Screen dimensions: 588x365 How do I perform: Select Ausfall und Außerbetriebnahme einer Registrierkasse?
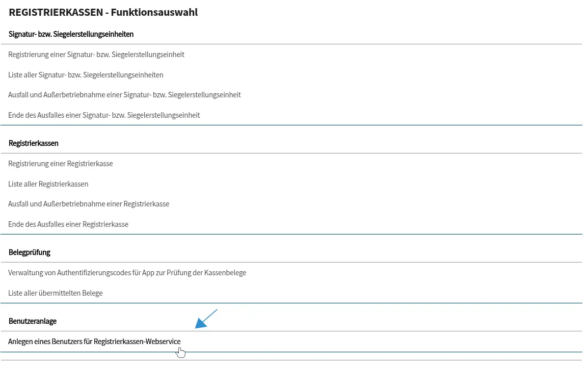(x=89, y=204)
